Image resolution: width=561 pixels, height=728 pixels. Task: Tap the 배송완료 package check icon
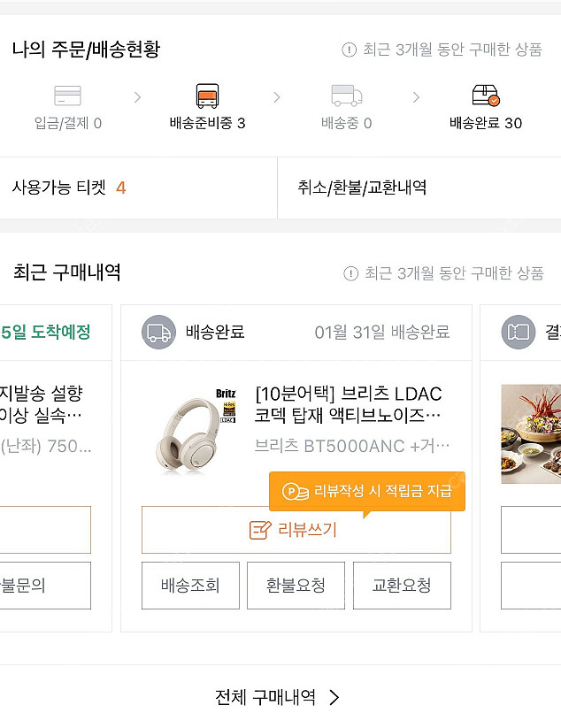pos(485,96)
